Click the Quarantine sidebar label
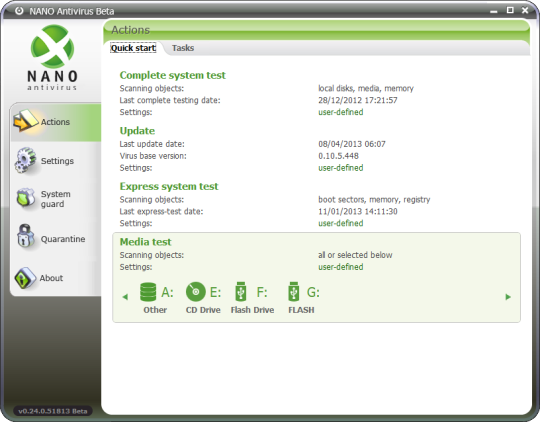This screenshot has height=422, width=540. coord(63,239)
